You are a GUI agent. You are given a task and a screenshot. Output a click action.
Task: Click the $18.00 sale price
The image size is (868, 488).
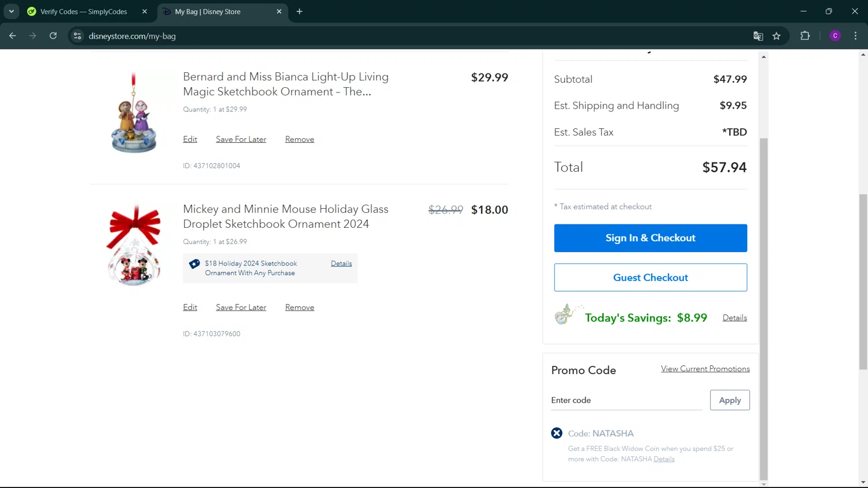(490, 210)
